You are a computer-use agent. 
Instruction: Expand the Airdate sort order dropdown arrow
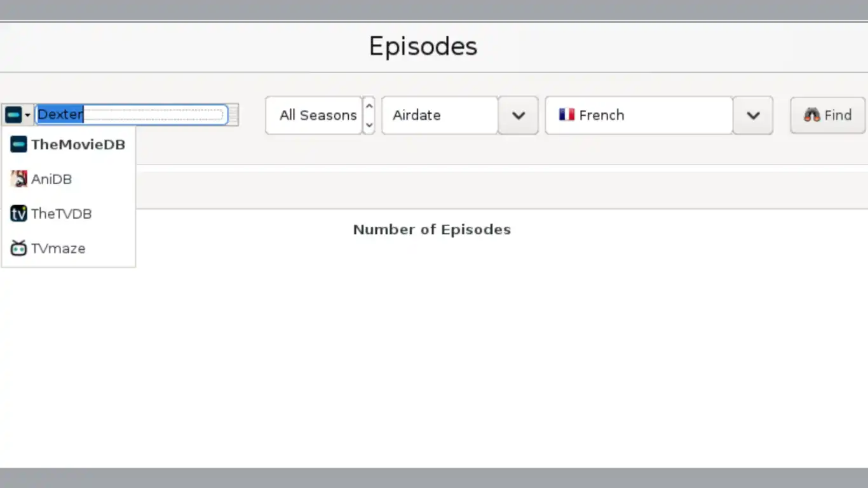(x=519, y=115)
